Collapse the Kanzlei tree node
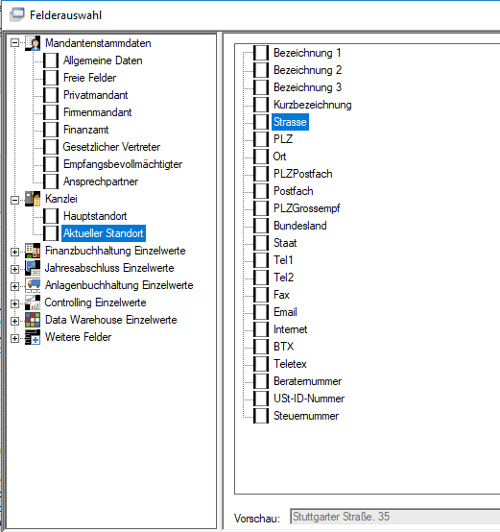This screenshot has width=500, height=532. (15, 200)
